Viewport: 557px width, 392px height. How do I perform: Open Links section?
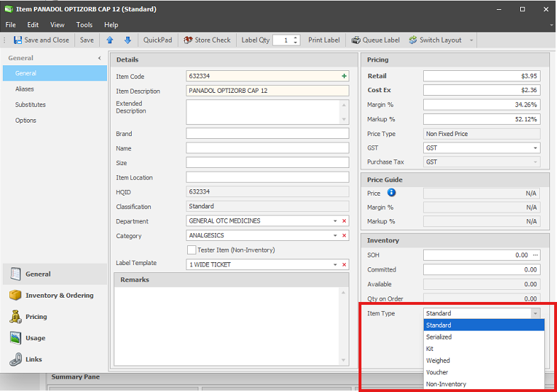55,359
